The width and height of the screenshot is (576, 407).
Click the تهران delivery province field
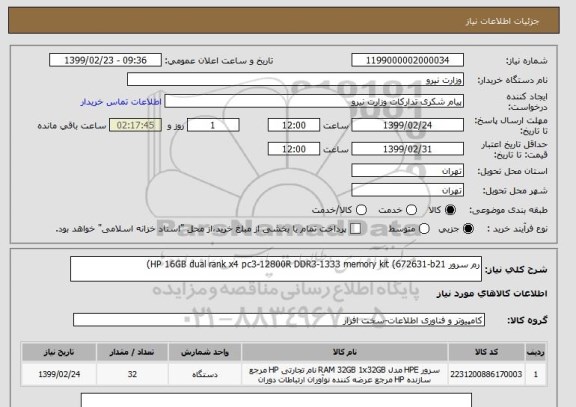(x=407, y=171)
